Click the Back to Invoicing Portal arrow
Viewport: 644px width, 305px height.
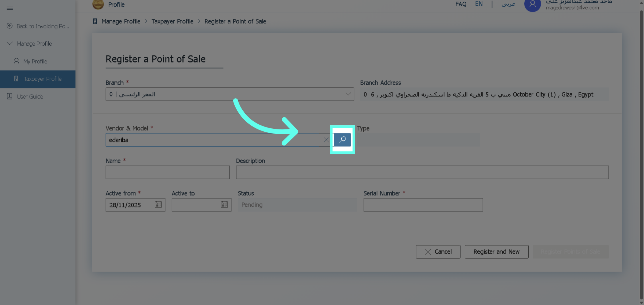(10, 26)
